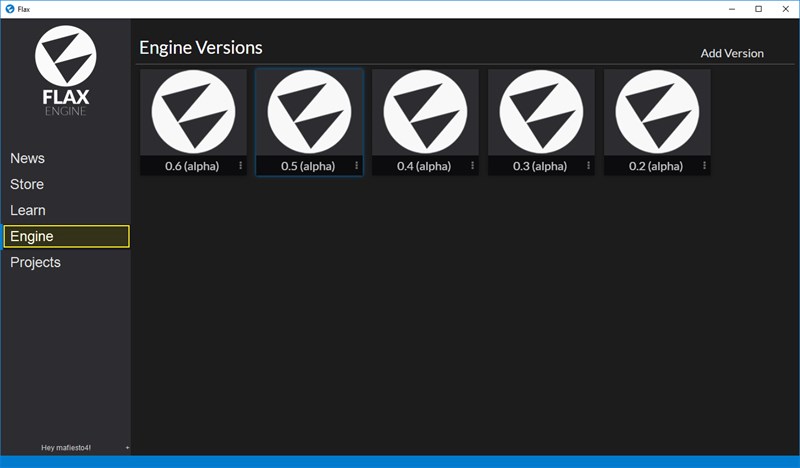Select the 0.4 (alpha) engine thumbnail
The image size is (800, 468).
click(425, 112)
